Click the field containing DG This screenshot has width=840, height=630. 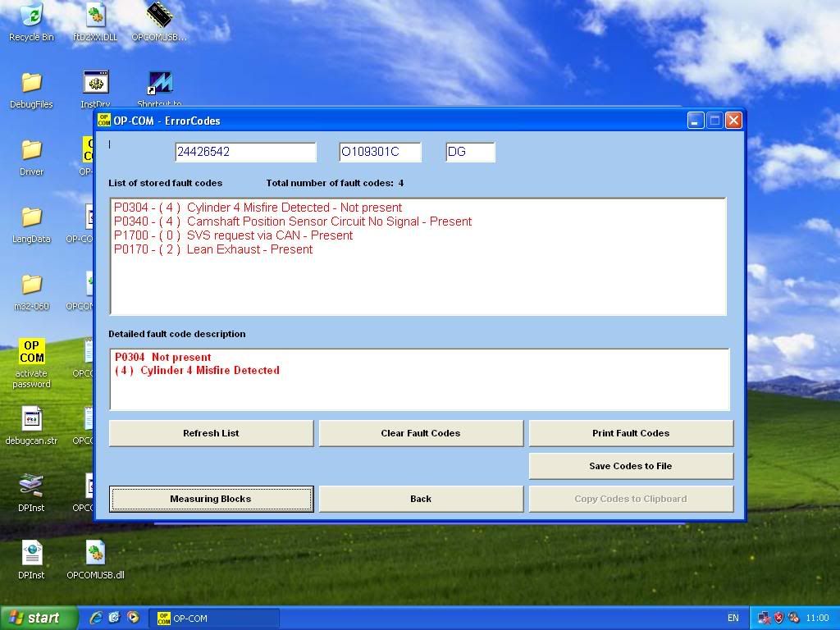[470, 152]
